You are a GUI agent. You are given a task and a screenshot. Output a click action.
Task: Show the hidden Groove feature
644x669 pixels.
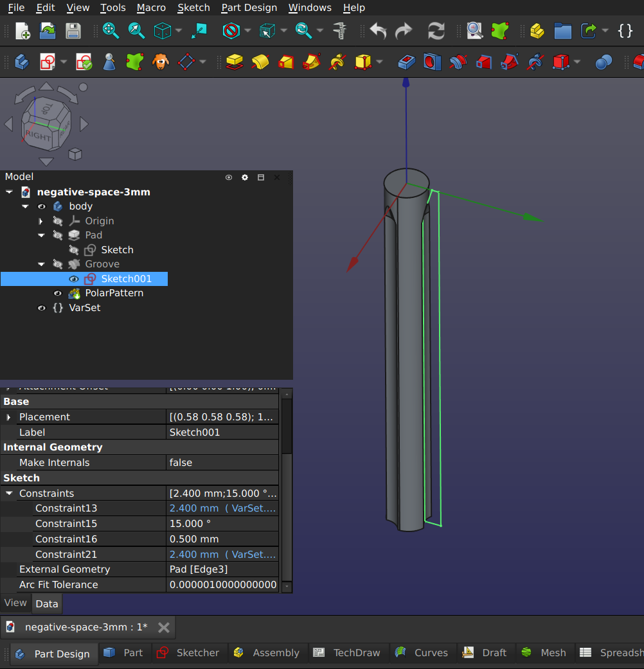[58, 264]
